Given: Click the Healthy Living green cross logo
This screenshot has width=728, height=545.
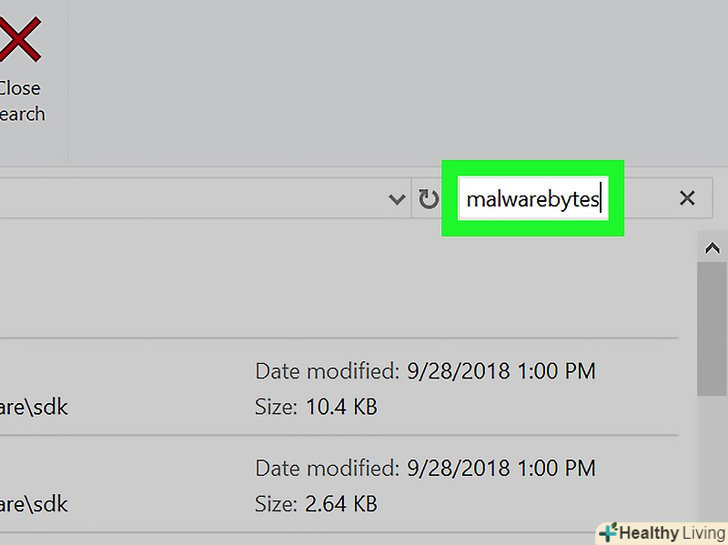Looking at the screenshot, I should pyautogui.click(x=607, y=533).
